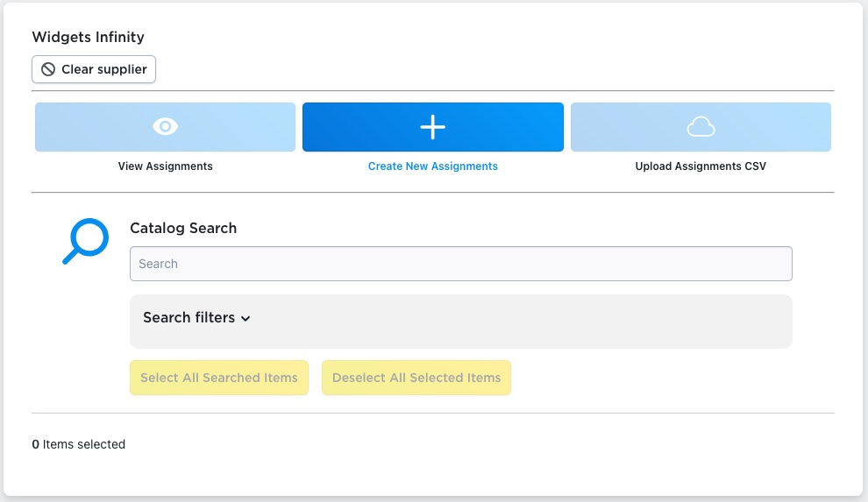
Task: Click the Catalog Search heading text
Action: point(183,228)
